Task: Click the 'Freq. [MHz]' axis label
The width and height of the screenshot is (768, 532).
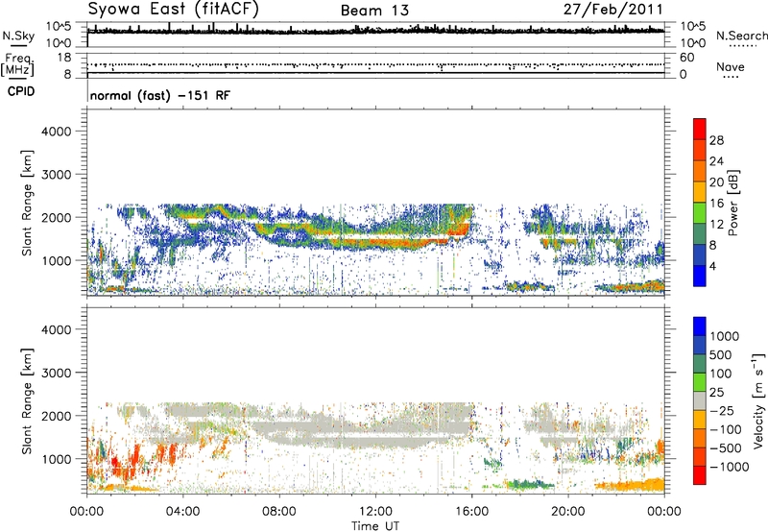Action: pos(17,65)
